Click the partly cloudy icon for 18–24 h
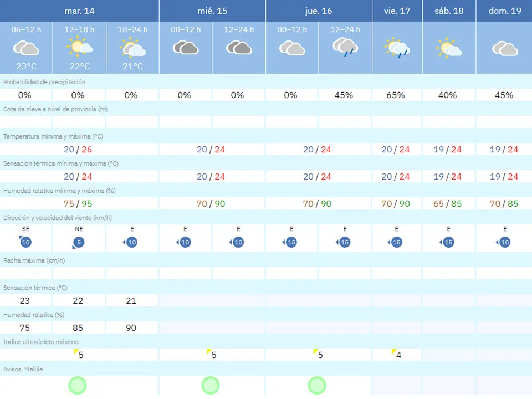 132,47
